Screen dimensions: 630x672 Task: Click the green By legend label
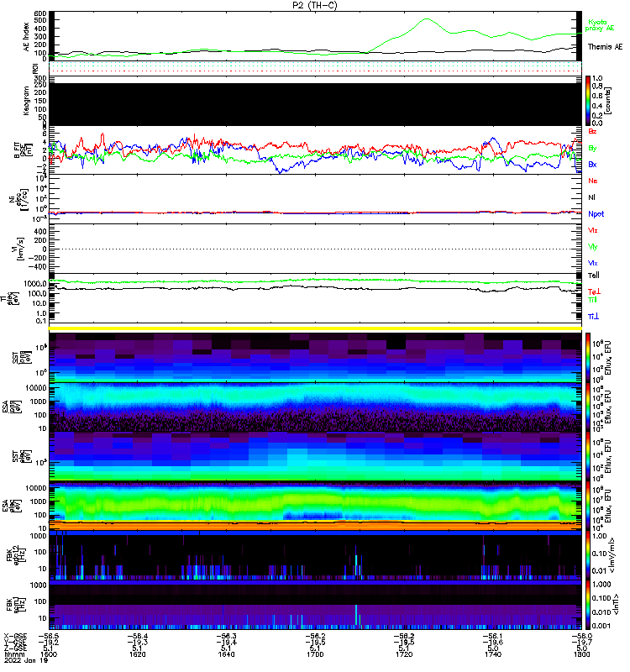pyautogui.click(x=592, y=148)
